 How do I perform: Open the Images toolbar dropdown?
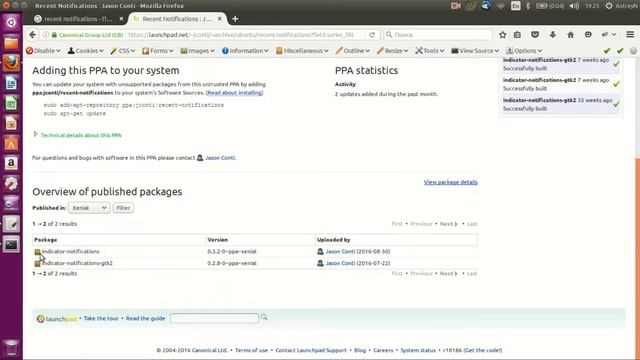(198, 51)
